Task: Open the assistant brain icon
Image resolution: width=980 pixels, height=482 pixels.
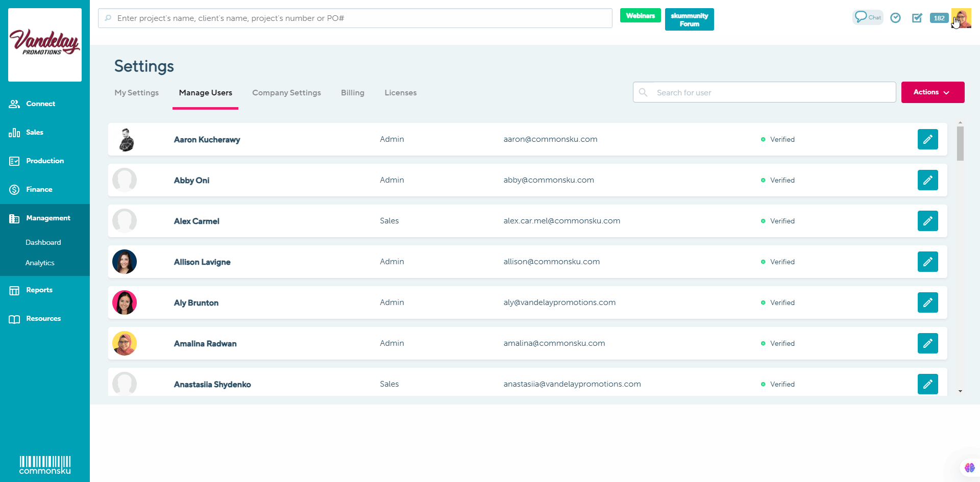Action: [969, 468]
